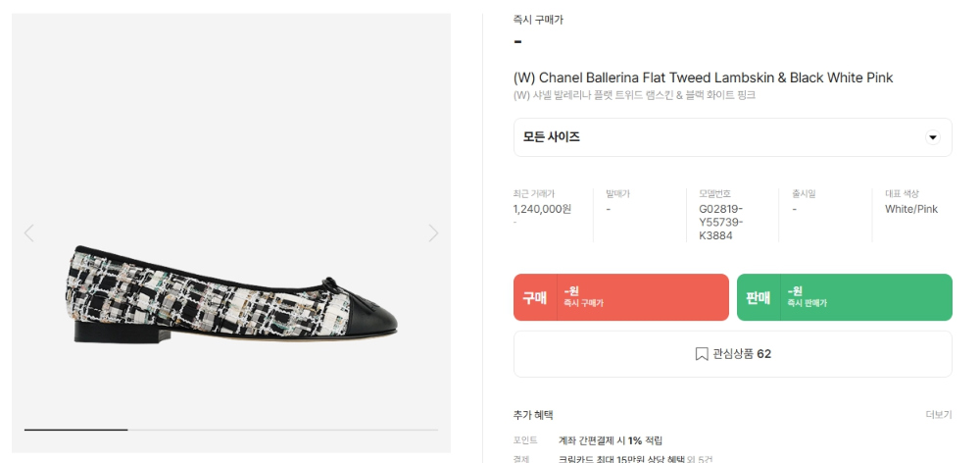Expand extra benefits via 더보기 link
Screen dimensions: 980x463
pos(939,415)
